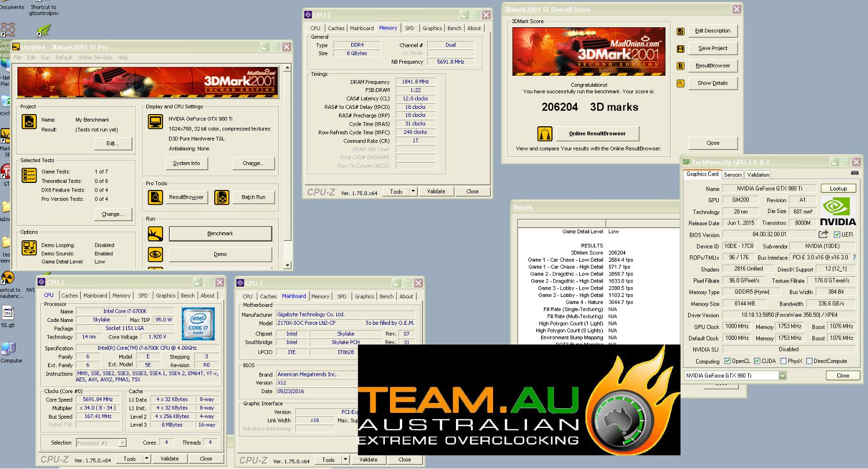Click the Edit... button in Project group
868x469 pixels.
(113, 143)
